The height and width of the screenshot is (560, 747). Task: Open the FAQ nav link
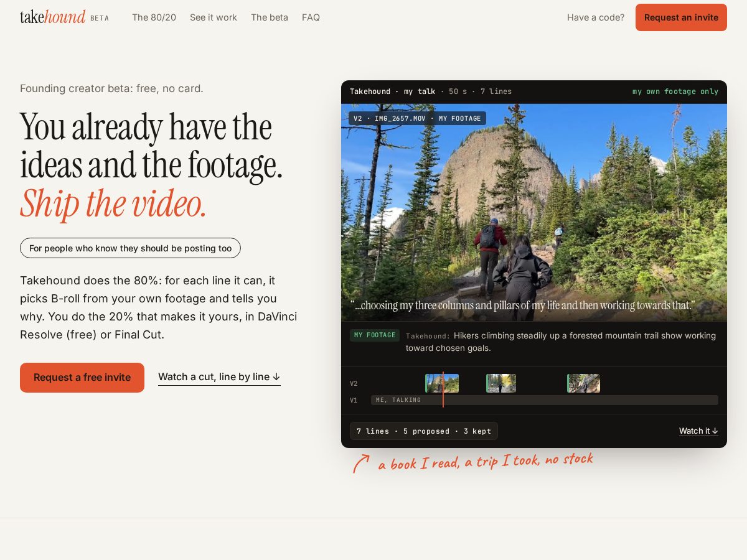[x=311, y=17]
